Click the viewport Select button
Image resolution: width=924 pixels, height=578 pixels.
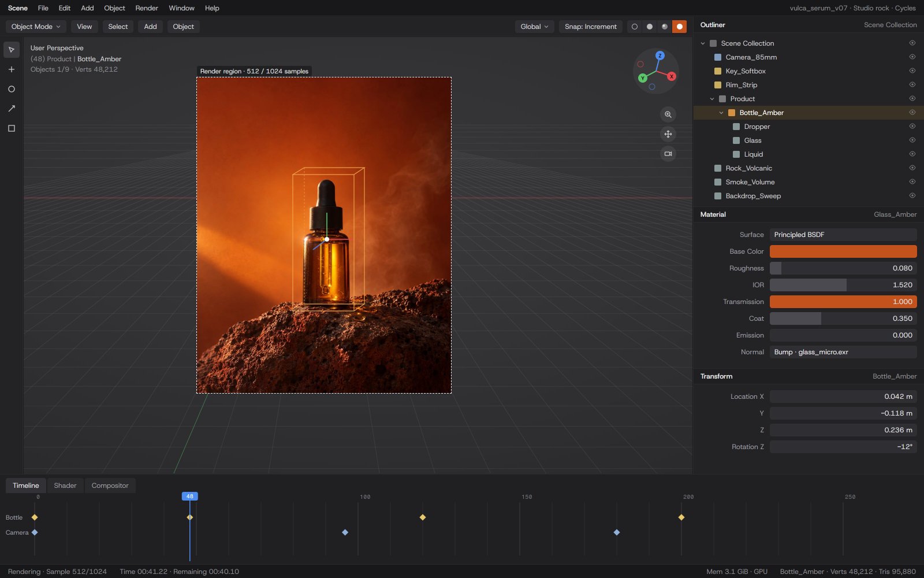118,27
